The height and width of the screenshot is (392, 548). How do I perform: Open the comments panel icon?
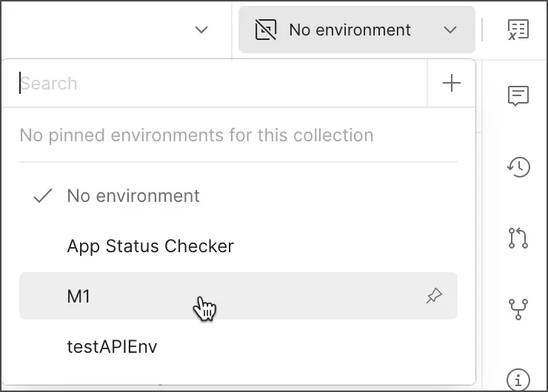(x=518, y=95)
